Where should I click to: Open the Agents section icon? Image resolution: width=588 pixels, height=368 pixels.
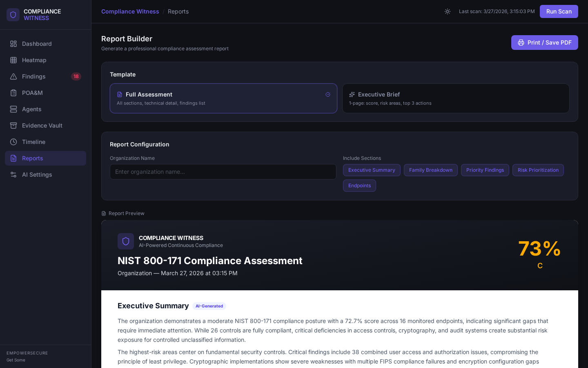13,109
